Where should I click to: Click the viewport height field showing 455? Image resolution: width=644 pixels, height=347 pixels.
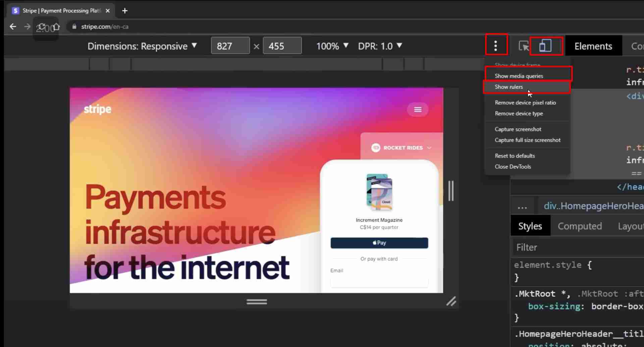click(x=282, y=46)
